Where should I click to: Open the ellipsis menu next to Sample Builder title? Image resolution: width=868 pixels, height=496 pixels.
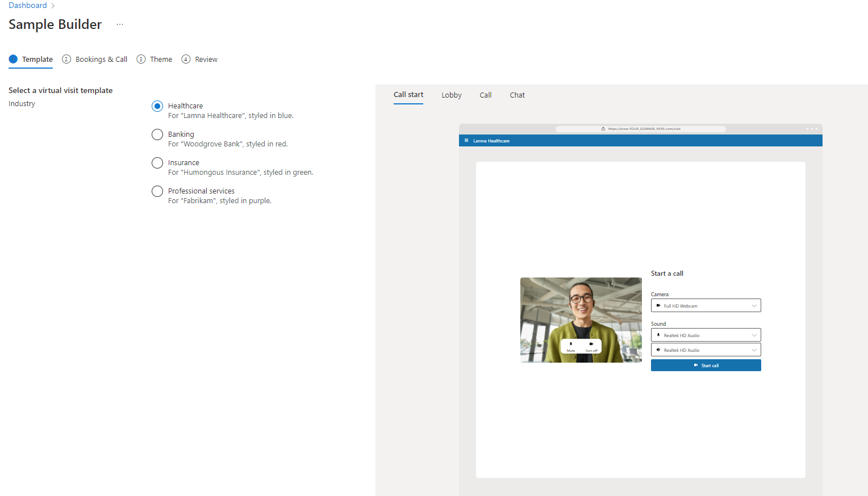[x=119, y=24]
